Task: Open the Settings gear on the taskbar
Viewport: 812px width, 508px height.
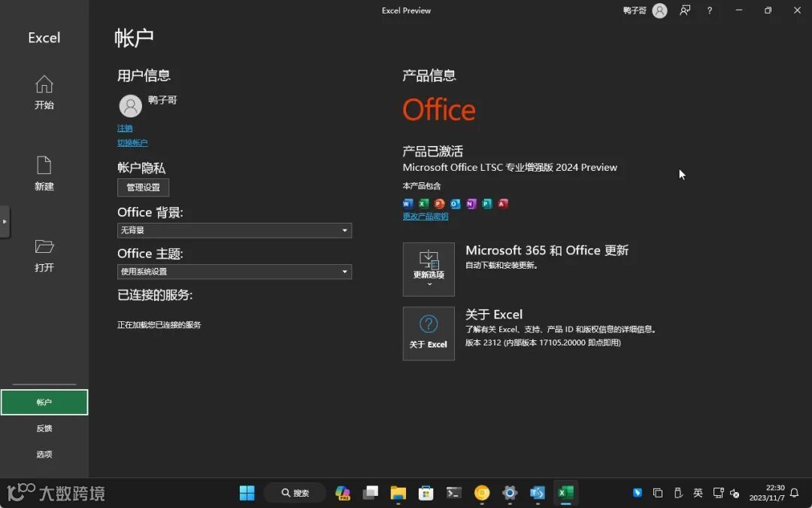Action: click(x=510, y=492)
